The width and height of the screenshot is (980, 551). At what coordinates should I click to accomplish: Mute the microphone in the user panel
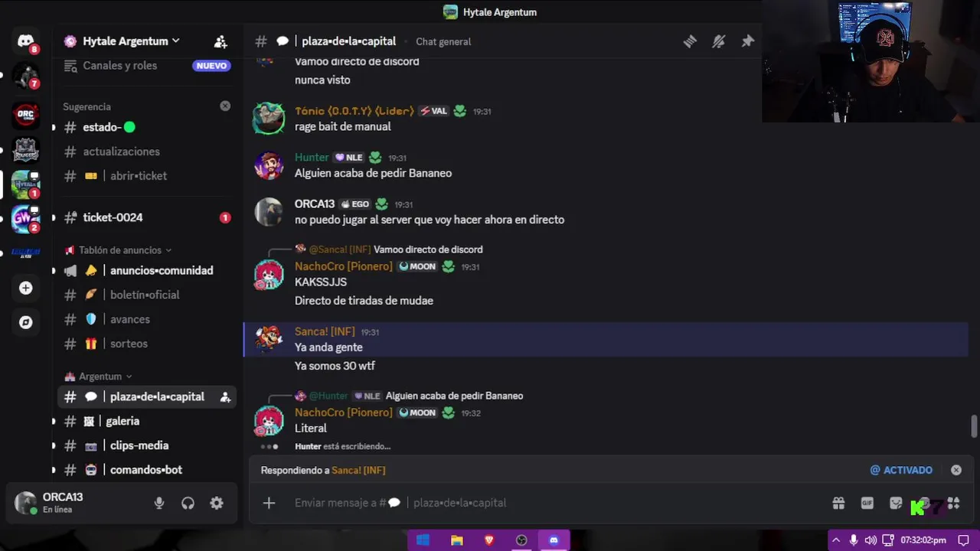pyautogui.click(x=159, y=503)
